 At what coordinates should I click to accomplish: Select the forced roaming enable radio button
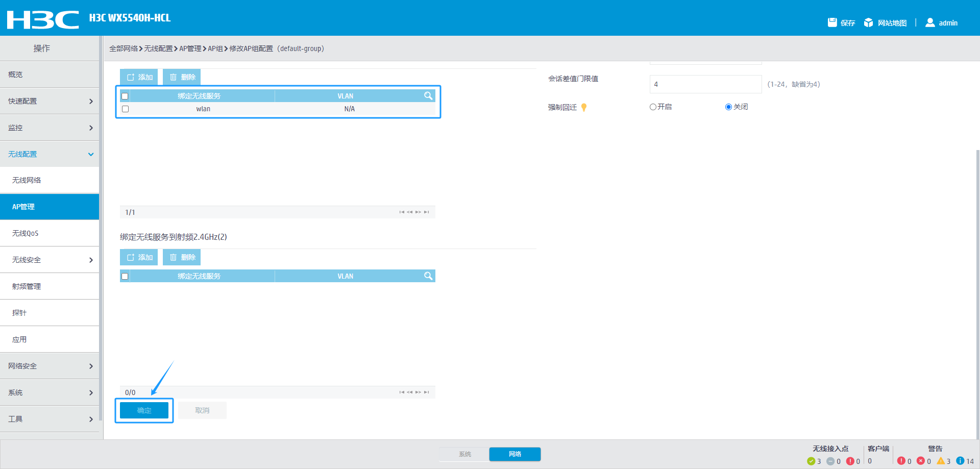pyautogui.click(x=653, y=107)
